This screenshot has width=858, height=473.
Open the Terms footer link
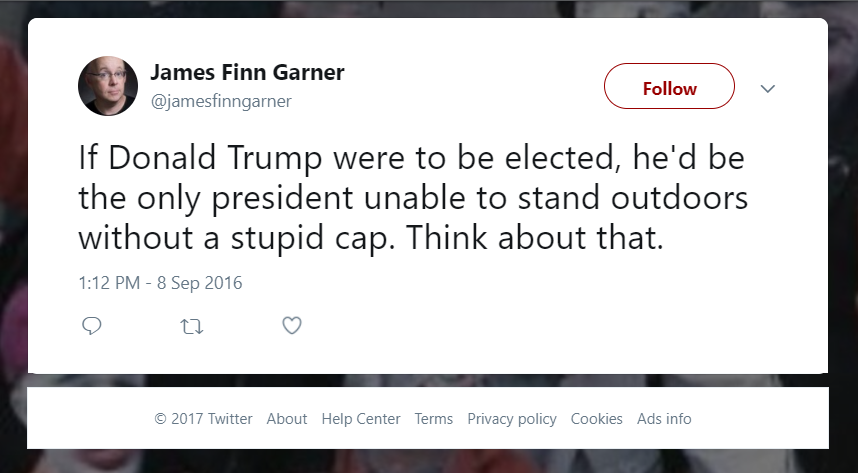pos(434,419)
